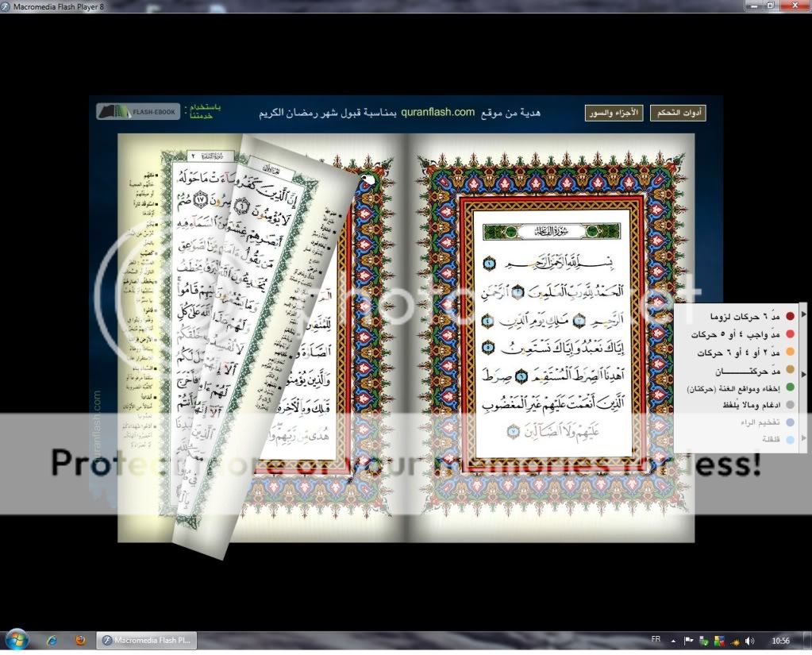The height and width of the screenshot is (655, 812).
Task: Launch Internet Explorer from the taskbar
Action: (52, 641)
